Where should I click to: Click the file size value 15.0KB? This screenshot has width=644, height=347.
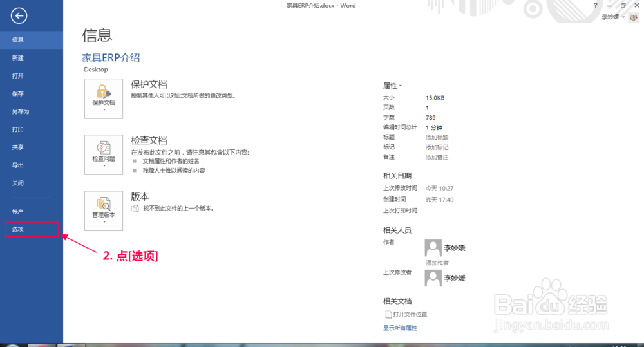point(435,98)
